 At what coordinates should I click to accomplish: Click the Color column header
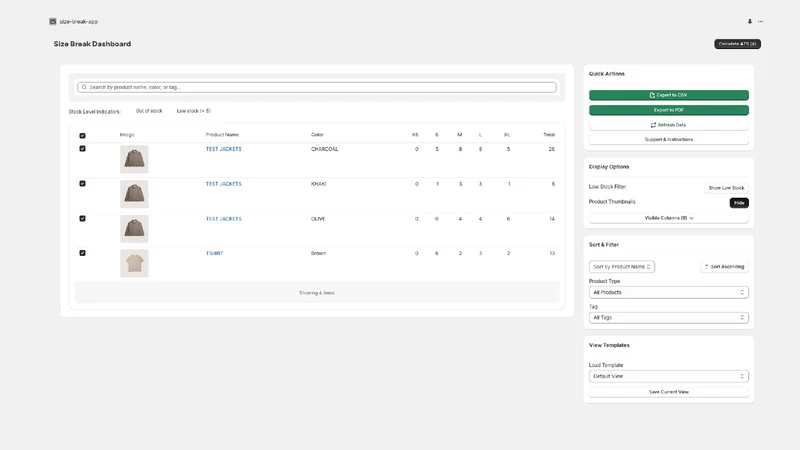pyautogui.click(x=317, y=135)
